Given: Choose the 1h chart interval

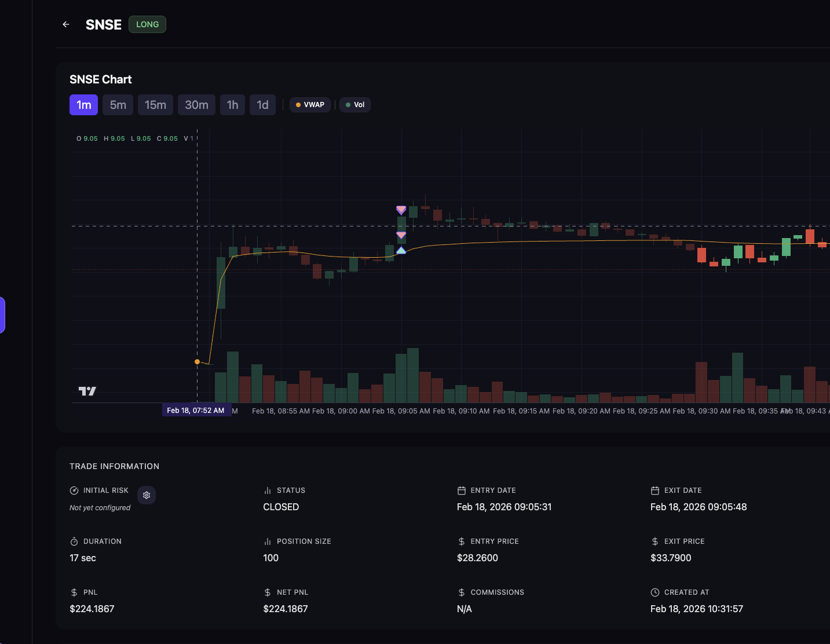Looking at the screenshot, I should [232, 105].
